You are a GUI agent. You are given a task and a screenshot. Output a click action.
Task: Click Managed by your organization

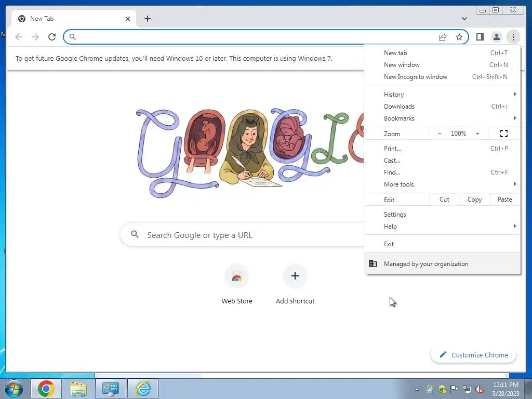pos(443,263)
